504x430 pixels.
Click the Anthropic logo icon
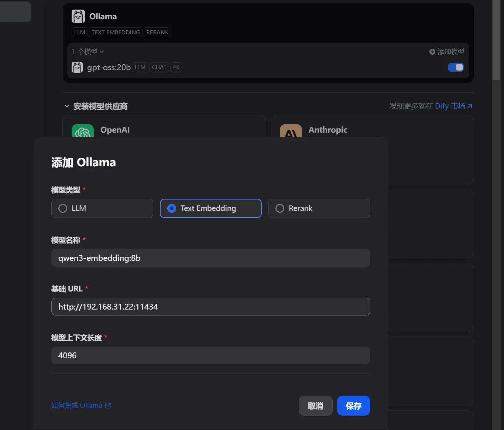291,131
